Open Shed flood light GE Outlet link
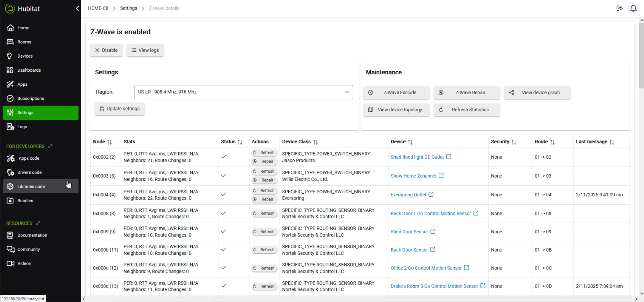 pyautogui.click(x=421, y=157)
